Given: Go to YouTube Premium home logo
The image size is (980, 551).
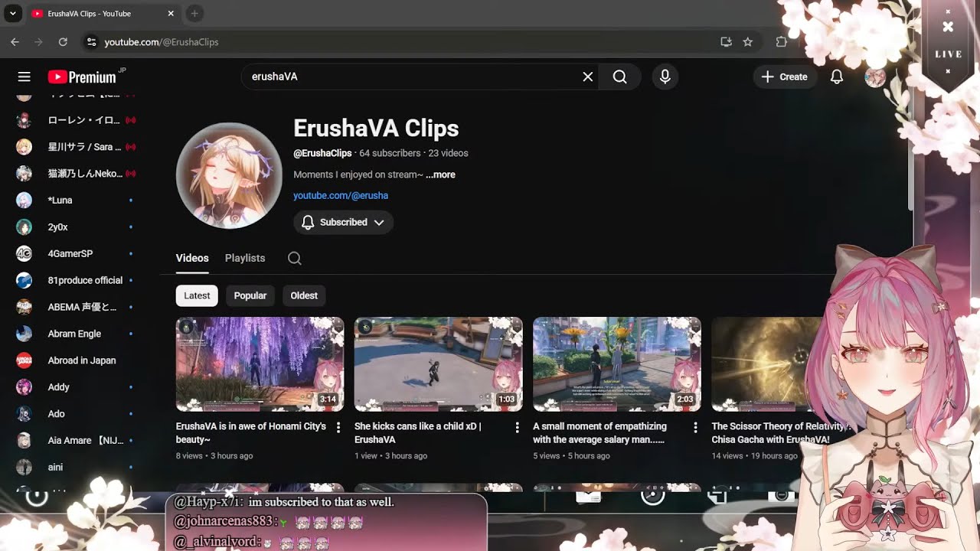Looking at the screenshot, I should (x=82, y=77).
